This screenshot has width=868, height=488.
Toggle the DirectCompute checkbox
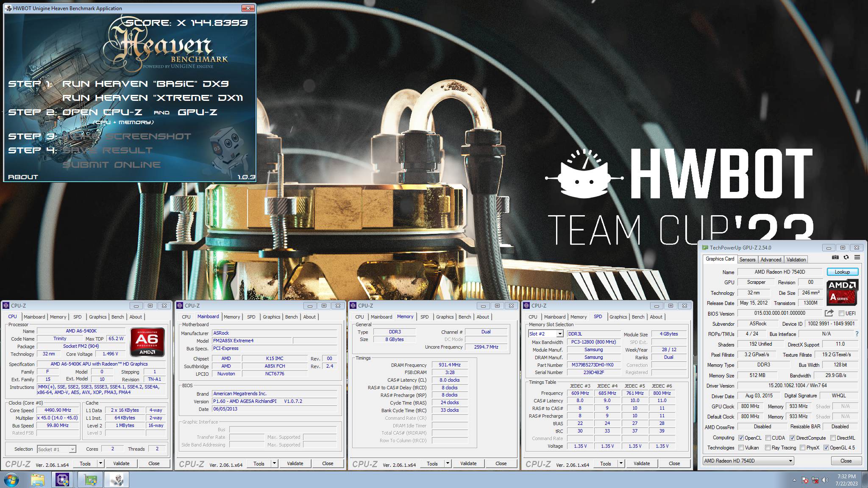(x=792, y=438)
